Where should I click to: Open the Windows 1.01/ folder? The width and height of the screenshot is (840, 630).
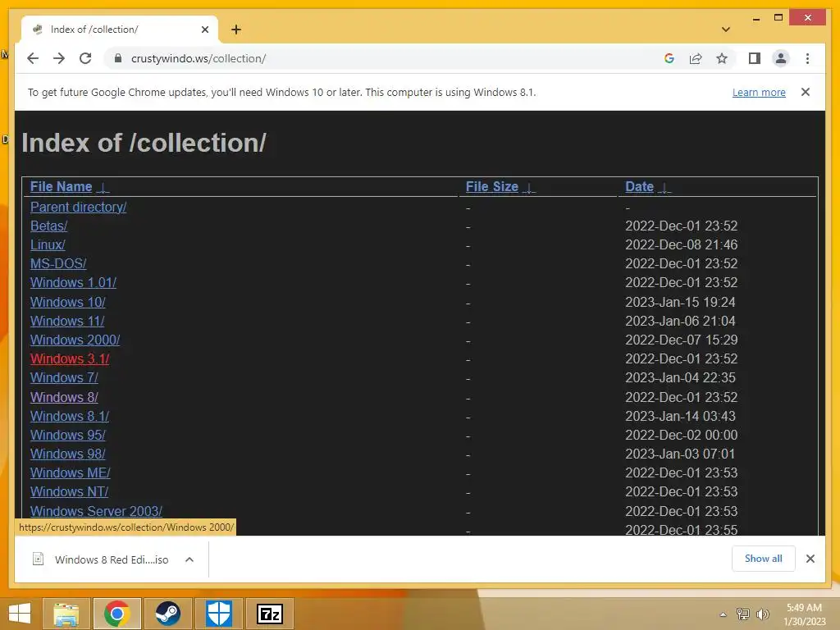(73, 282)
